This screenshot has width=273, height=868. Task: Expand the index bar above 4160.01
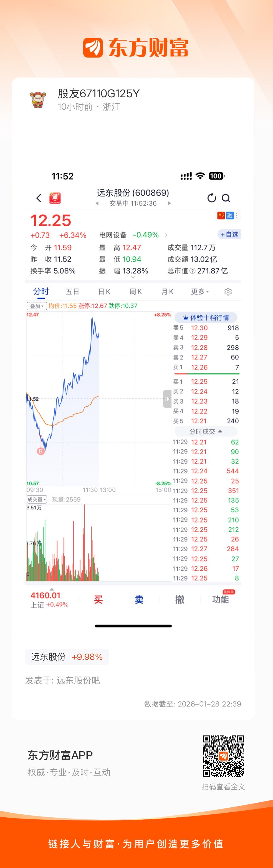(x=51, y=589)
